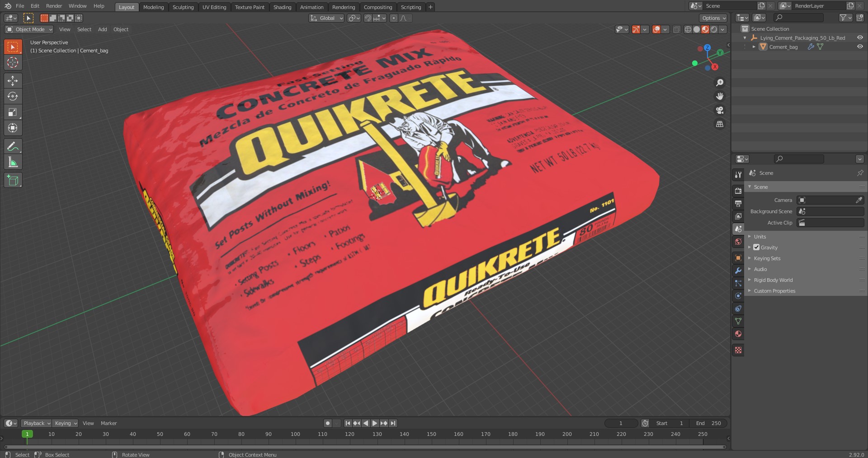Open the Texture properties tab
868x458 pixels.
tap(738, 350)
